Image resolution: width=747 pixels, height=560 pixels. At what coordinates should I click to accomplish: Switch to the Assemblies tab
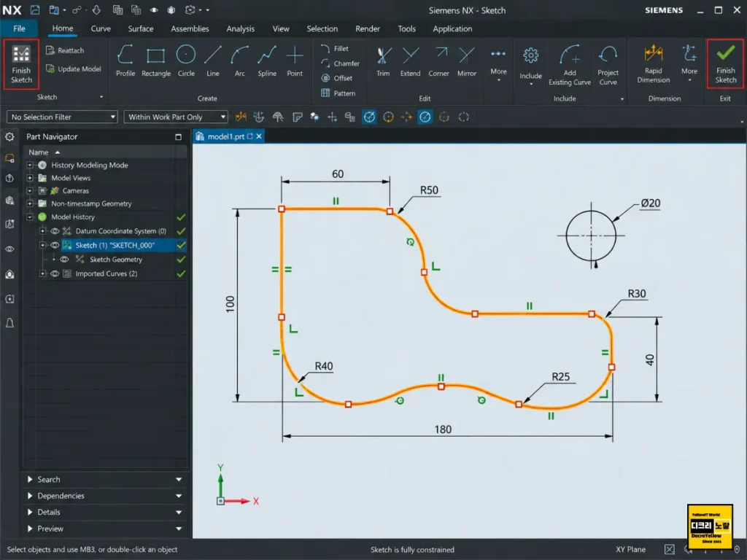point(190,28)
